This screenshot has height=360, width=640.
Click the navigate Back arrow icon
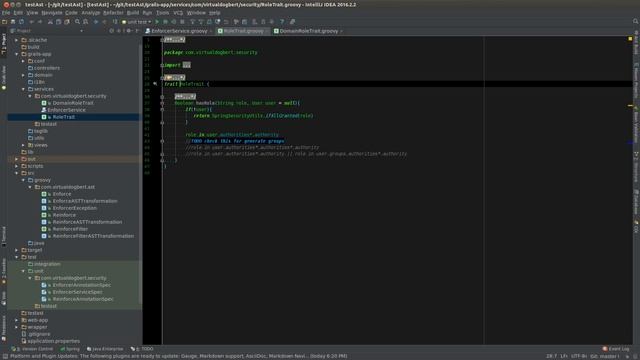click(96, 22)
